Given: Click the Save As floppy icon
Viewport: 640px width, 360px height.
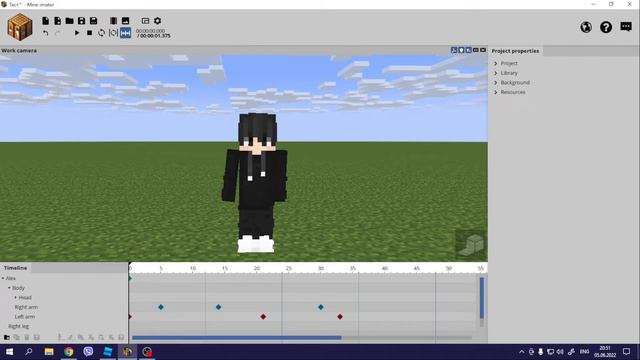Looking at the screenshot, I should pos(93,21).
